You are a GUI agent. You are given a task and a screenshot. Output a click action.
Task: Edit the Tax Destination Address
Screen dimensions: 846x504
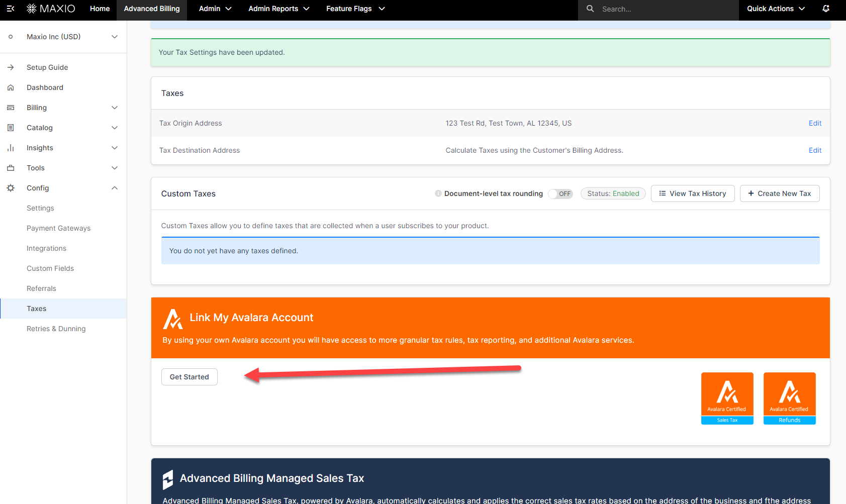pyautogui.click(x=815, y=150)
